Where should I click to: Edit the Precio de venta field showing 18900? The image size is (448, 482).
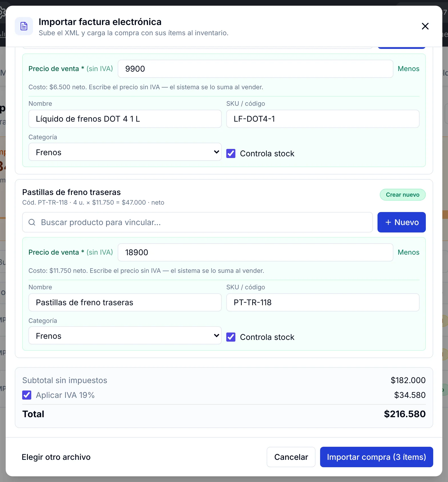(256, 252)
